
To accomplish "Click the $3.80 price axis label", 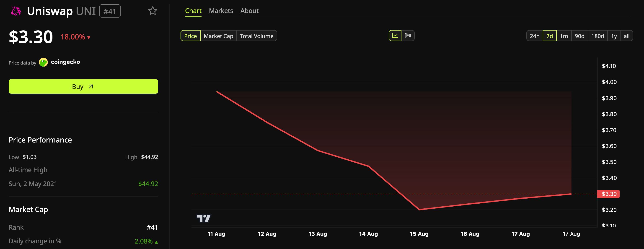I will (x=609, y=114).
